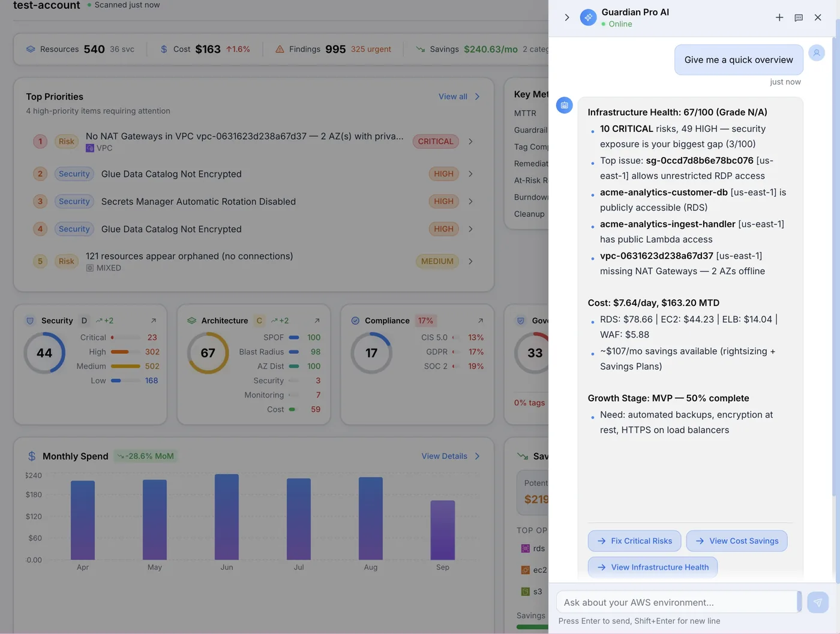Click the Sep bar in Monthly Spend chart
This screenshot has width=840, height=634.
click(x=443, y=530)
